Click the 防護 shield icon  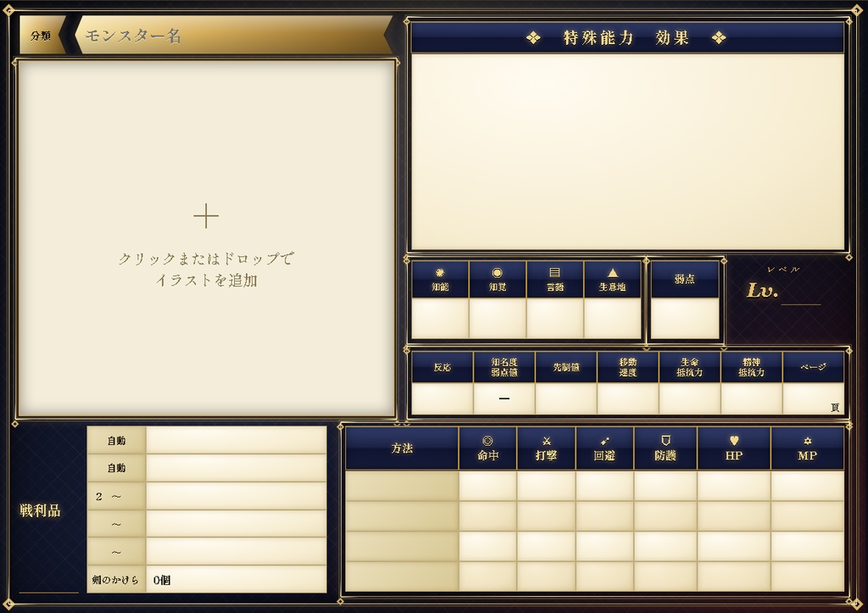pos(665,441)
